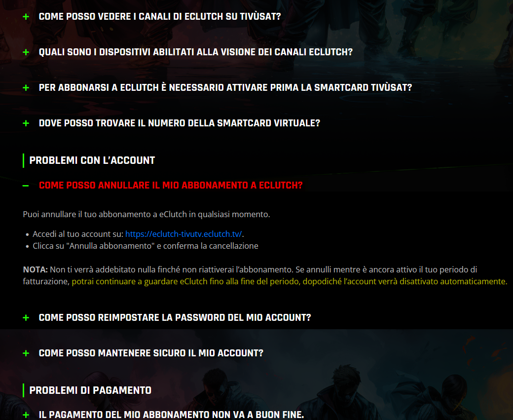Click plus icon for smartcard virtuale number question
Viewport: 513px width, 420px height.
pyautogui.click(x=26, y=123)
